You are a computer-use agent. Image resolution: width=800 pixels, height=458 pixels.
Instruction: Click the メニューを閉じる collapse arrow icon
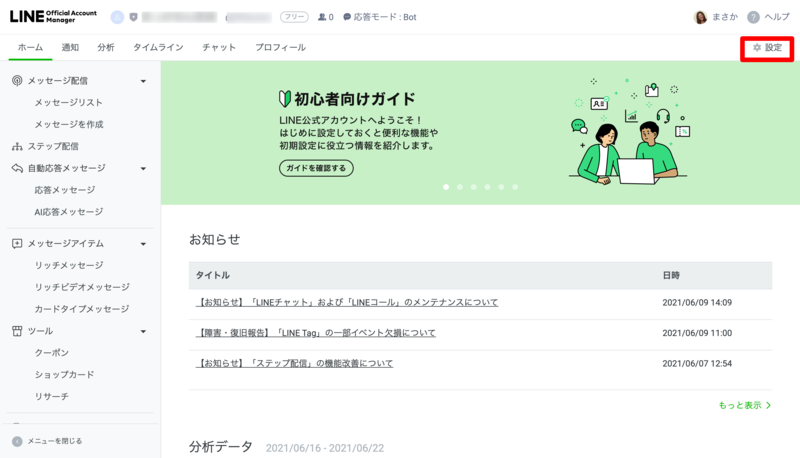[x=17, y=441]
